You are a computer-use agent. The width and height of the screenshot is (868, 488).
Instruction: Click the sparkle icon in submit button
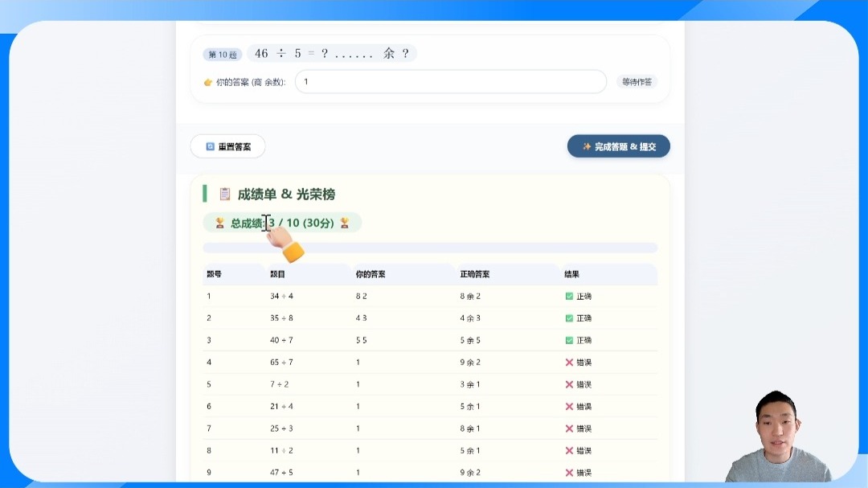point(587,147)
